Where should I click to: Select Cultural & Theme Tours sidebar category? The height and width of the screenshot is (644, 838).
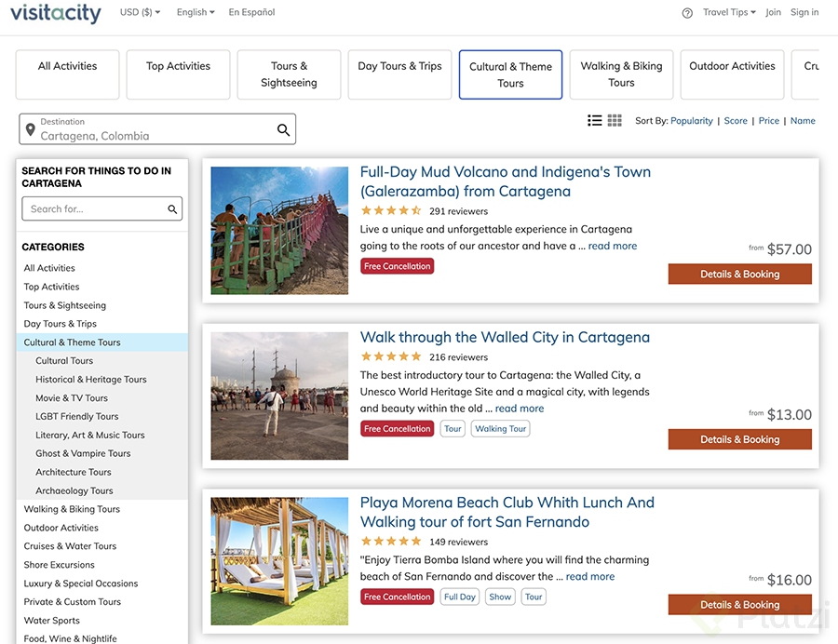click(x=102, y=342)
